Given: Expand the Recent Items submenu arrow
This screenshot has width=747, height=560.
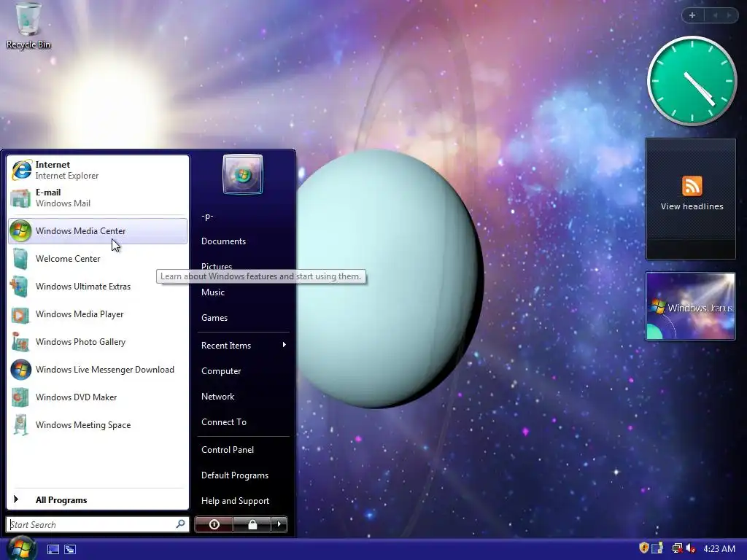Looking at the screenshot, I should pos(284,345).
